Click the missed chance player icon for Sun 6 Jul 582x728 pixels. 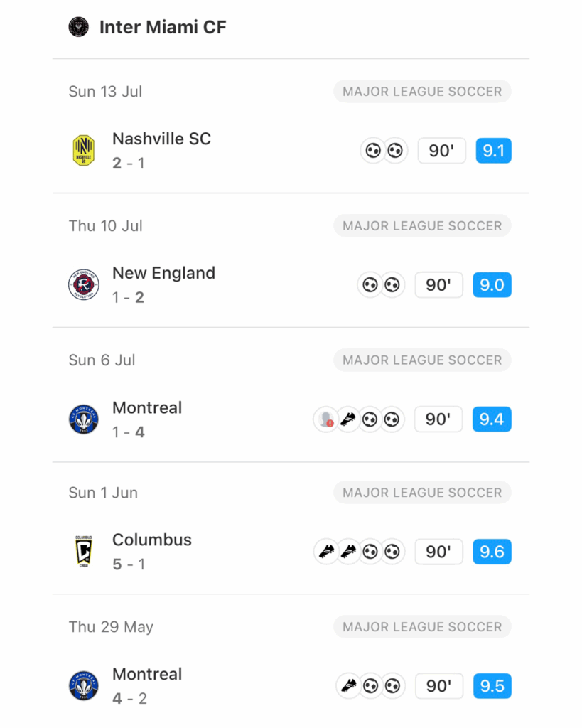click(326, 419)
